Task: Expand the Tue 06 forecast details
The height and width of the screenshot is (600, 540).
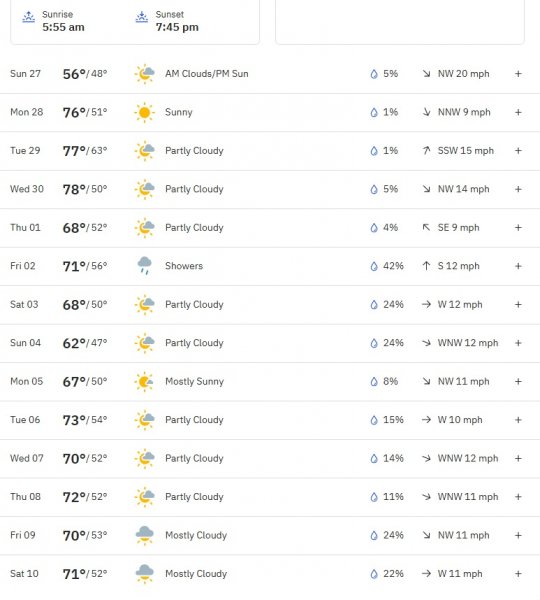Action: [518, 420]
